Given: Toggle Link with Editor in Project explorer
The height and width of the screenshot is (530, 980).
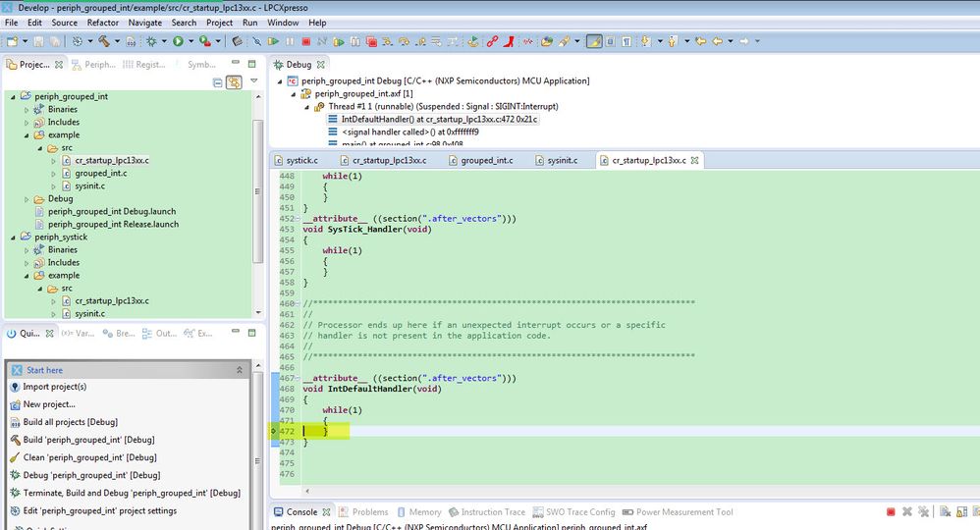Looking at the screenshot, I should pyautogui.click(x=234, y=82).
